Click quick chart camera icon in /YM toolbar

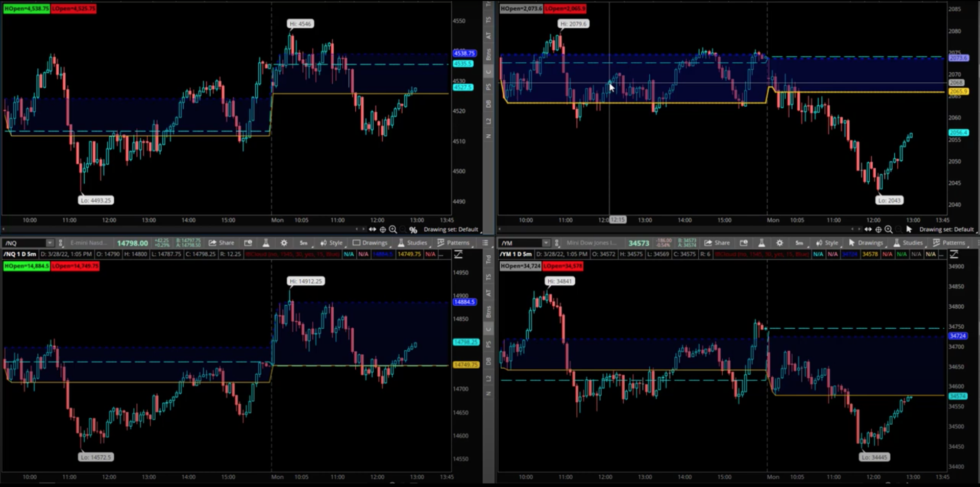pyautogui.click(x=744, y=243)
